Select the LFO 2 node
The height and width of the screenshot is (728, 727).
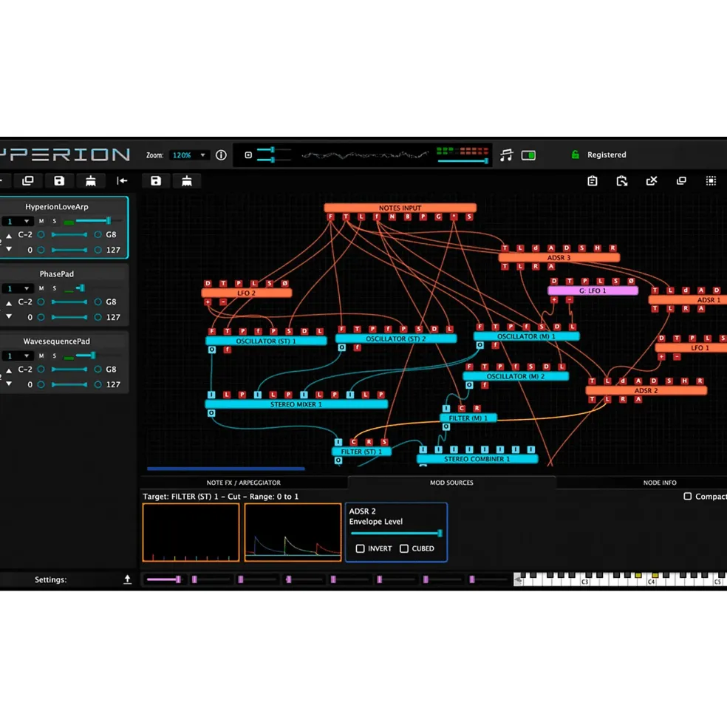pos(246,293)
